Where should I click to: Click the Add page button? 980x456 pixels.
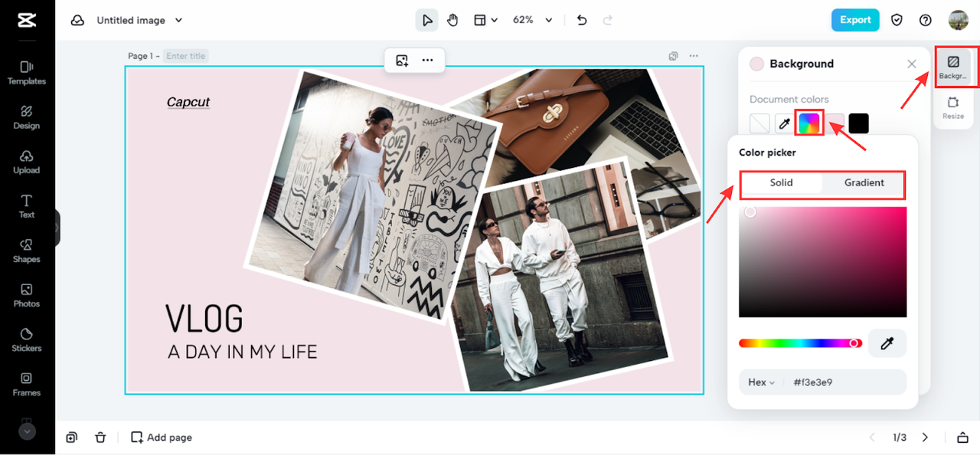click(162, 438)
